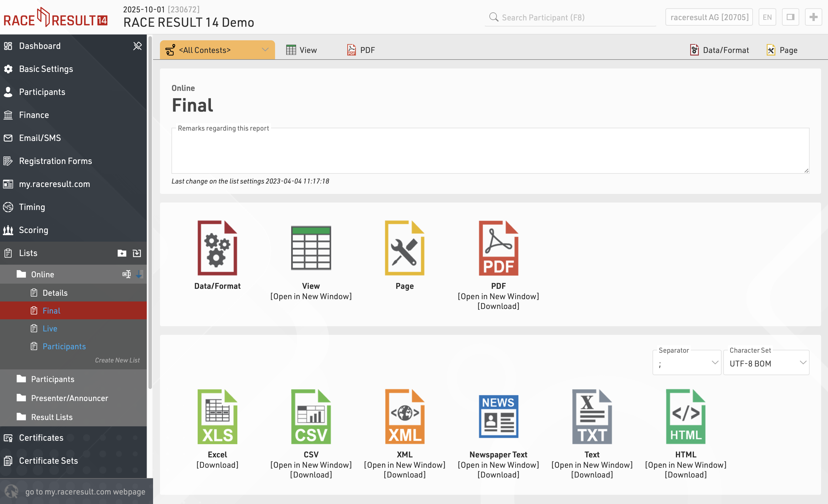Click the XML export icon
The image size is (828, 504).
(404, 417)
